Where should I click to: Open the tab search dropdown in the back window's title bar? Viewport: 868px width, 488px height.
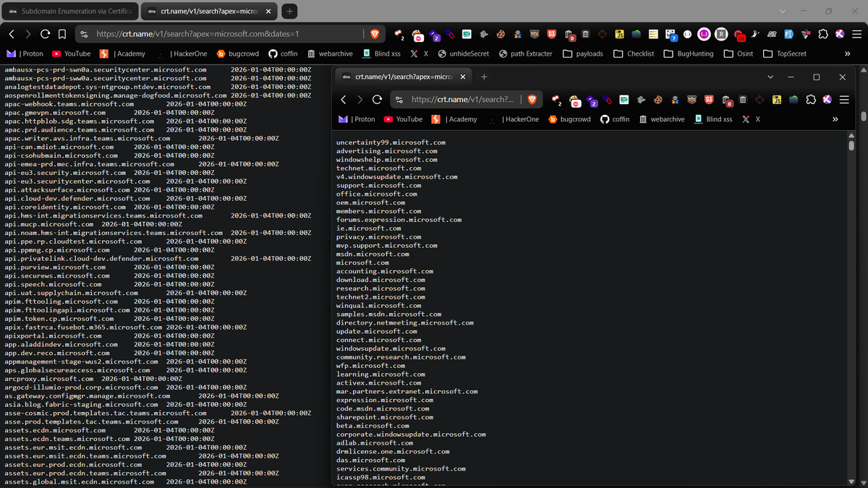tap(782, 12)
